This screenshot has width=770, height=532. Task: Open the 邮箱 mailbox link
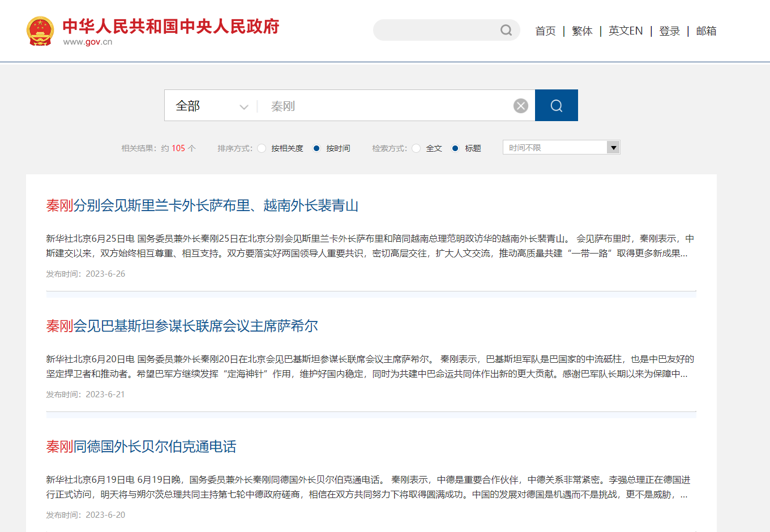pos(706,31)
